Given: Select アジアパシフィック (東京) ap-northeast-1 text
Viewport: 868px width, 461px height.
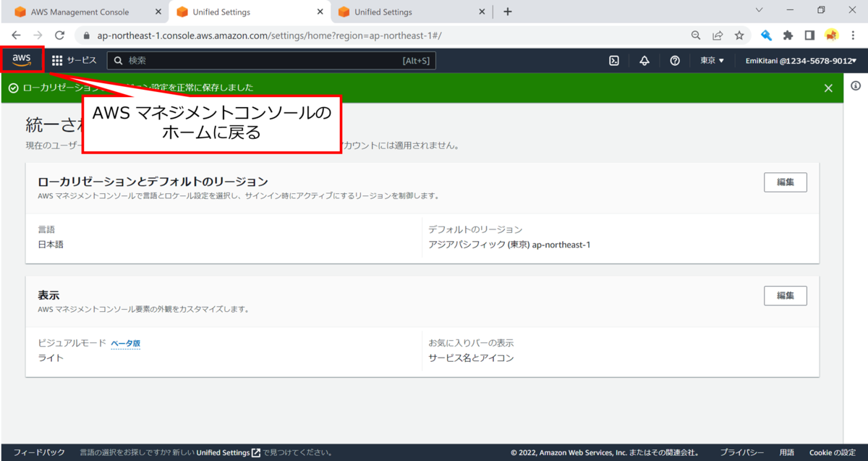Looking at the screenshot, I should tap(509, 245).
